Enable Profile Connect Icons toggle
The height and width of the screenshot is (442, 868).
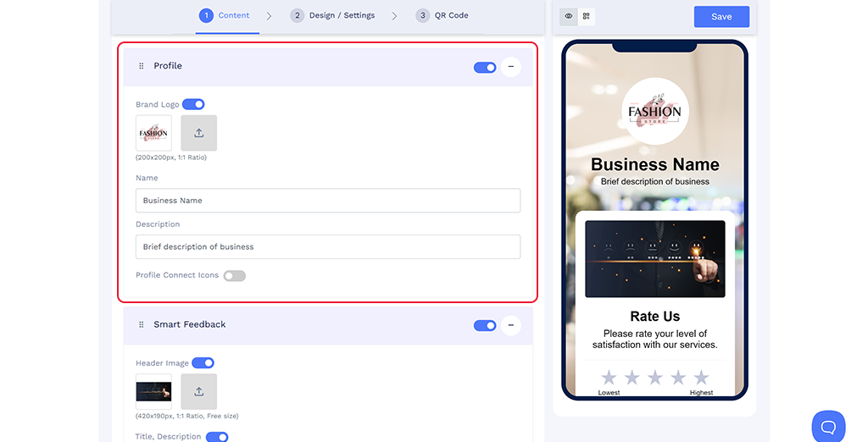[x=234, y=275]
